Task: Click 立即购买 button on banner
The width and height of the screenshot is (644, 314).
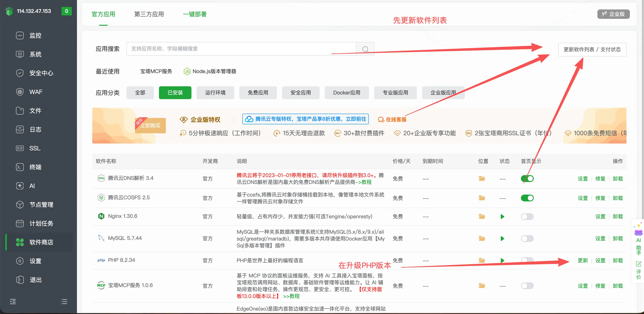Action: point(150,125)
